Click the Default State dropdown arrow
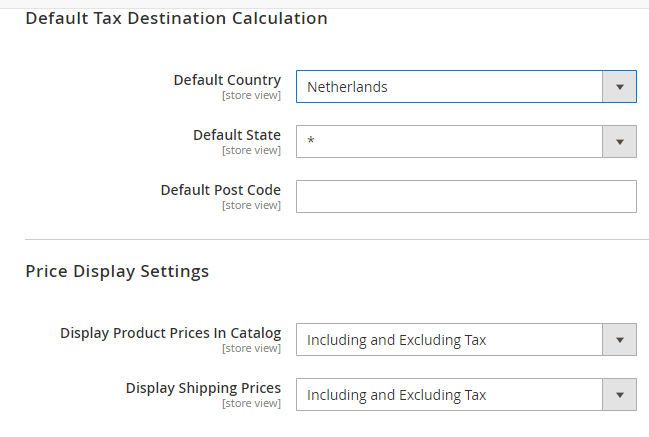649x437 pixels. pyautogui.click(x=620, y=142)
